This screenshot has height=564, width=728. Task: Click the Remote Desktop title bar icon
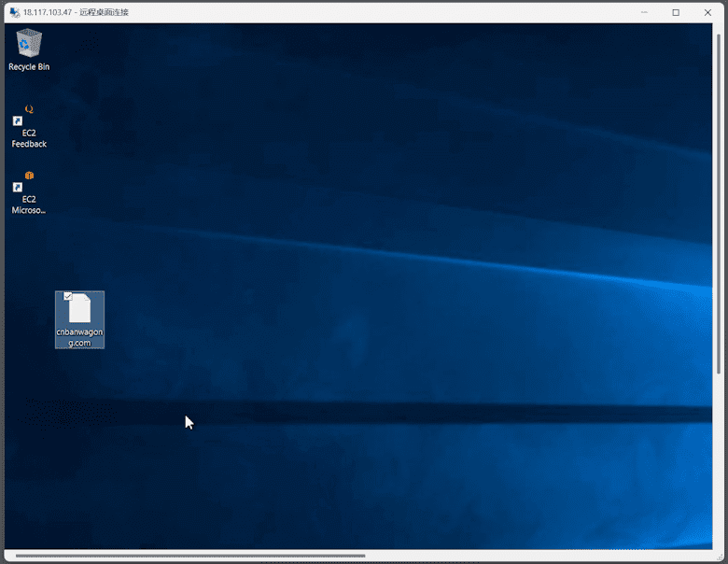(x=14, y=12)
